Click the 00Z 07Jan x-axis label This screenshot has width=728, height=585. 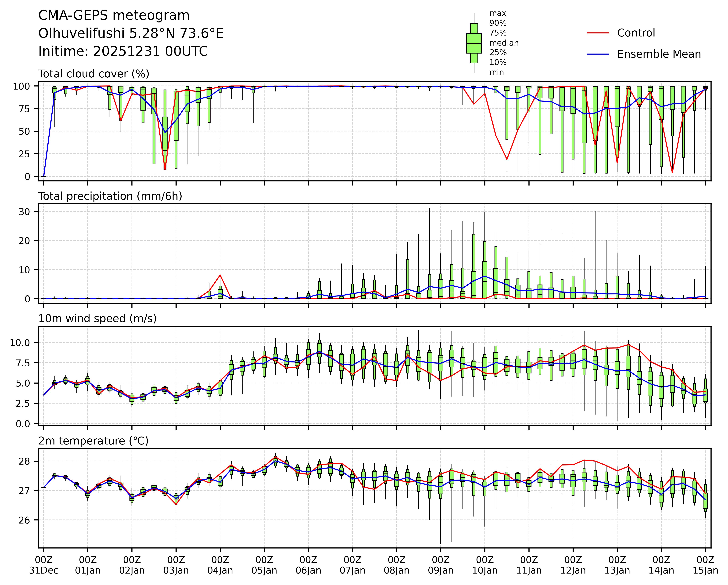click(x=352, y=565)
